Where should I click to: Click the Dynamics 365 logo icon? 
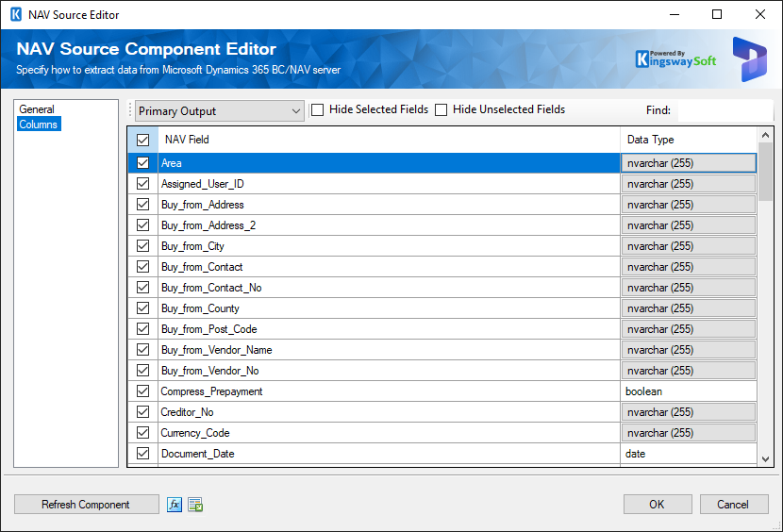750,59
